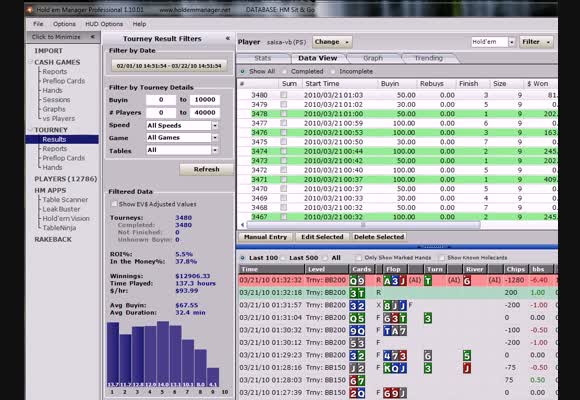Open IMPORT in the sidebar

coord(48,51)
